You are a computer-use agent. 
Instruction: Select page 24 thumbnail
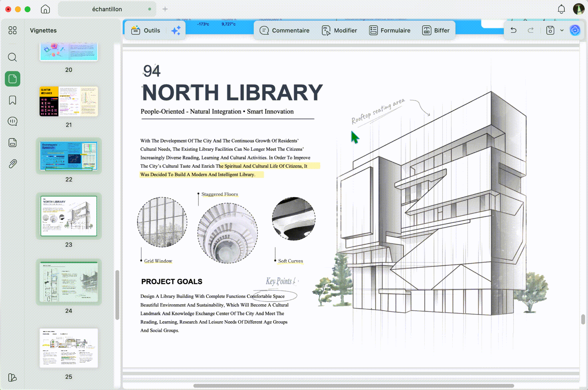pos(69,282)
